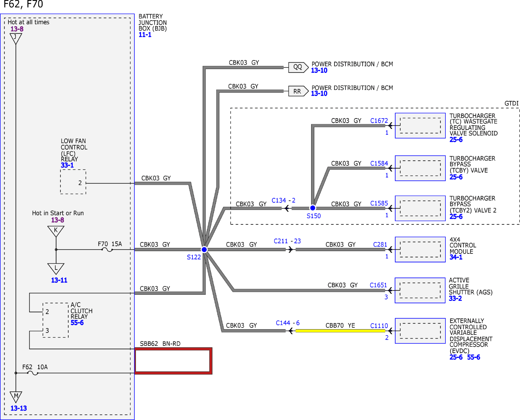
Task: Select the 4X4 Control Module component box
Action: pyautogui.click(x=420, y=250)
